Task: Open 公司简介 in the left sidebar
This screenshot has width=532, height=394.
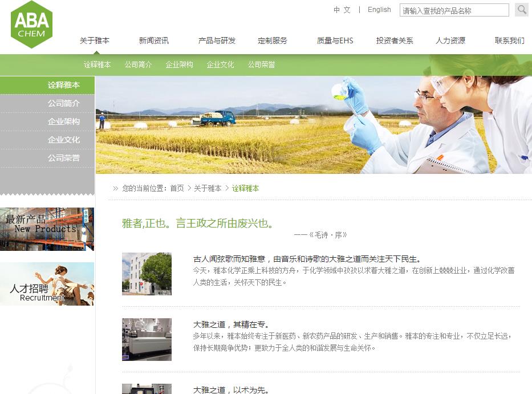Action: pos(47,104)
